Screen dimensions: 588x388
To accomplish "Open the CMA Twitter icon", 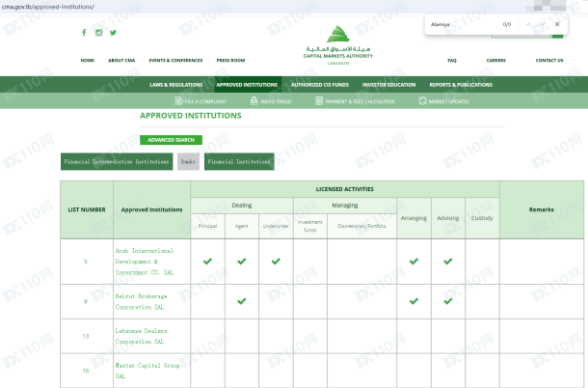I will [113, 33].
